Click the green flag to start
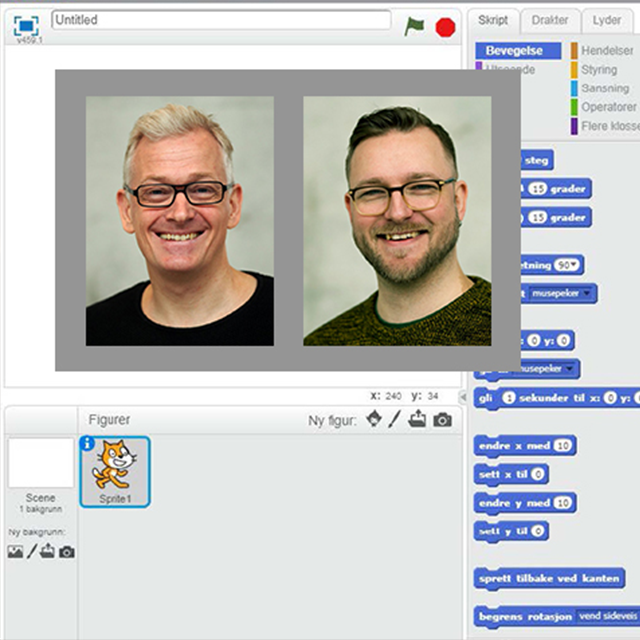This screenshot has height=640, width=640. (414, 27)
